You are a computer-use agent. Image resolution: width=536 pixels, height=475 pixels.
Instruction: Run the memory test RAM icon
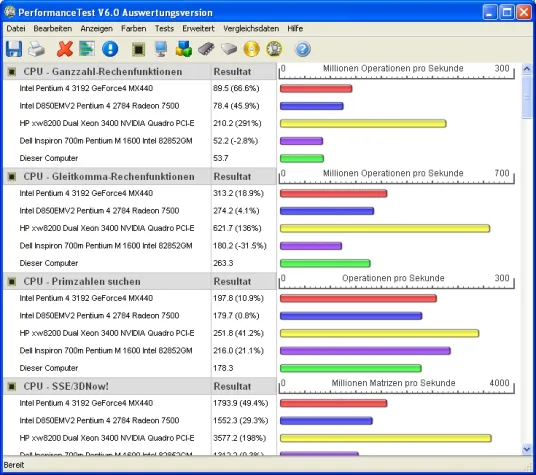(206, 49)
